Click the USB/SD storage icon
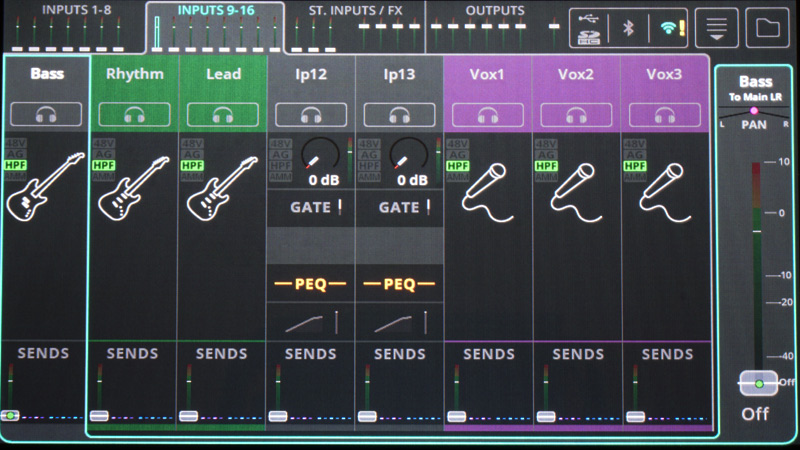The height and width of the screenshot is (450, 800). [x=590, y=27]
